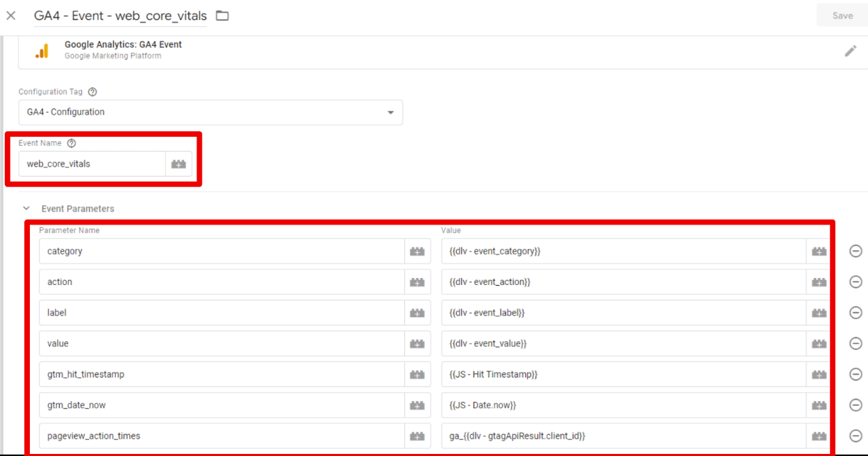Image resolution: width=868 pixels, height=456 pixels.
Task: Edit the pageview_action_times parameter name field
Action: tap(222, 436)
